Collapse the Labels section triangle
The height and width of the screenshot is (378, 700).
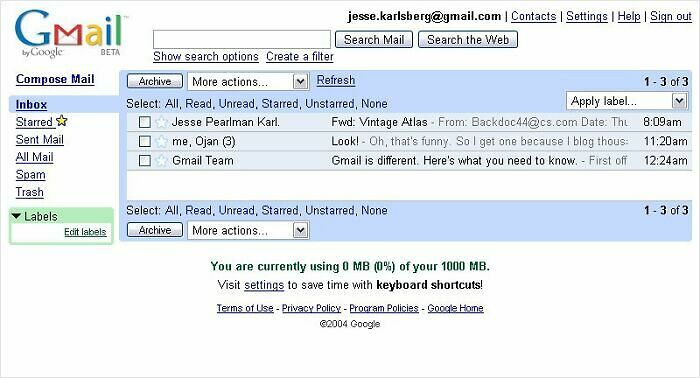point(17,216)
